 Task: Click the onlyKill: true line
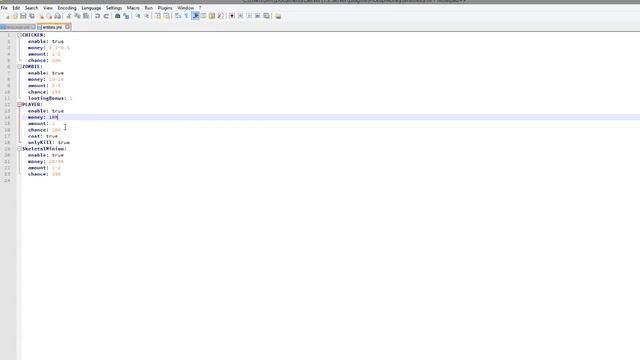coord(49,142)
